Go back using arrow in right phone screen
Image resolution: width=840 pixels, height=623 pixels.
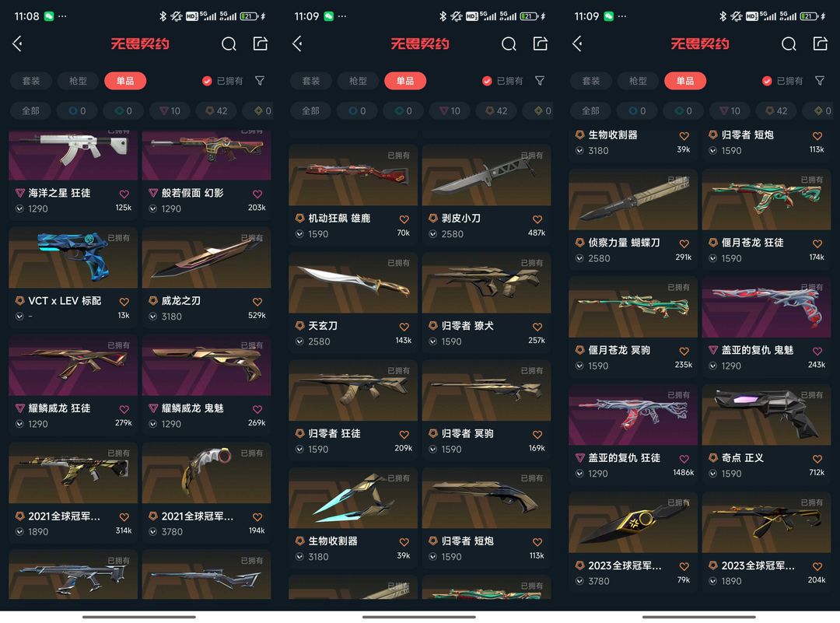point(577,44)
